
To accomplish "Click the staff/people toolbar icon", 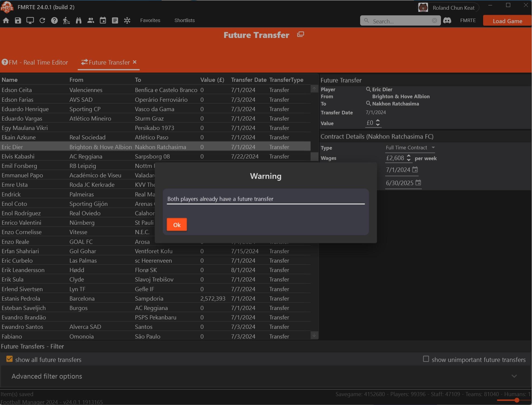I will pyautogui.click(x=91, y=20).
